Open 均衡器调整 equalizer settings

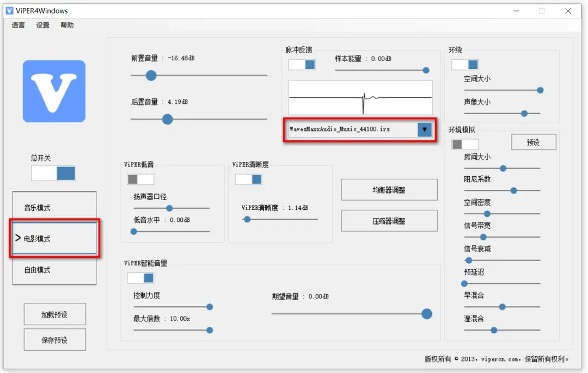click(x=389, y=190)
